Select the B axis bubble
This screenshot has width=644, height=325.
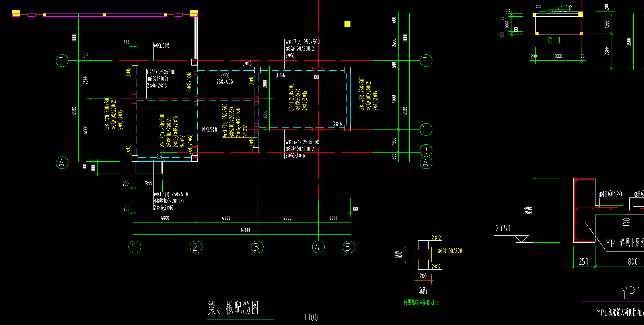(x=426, y=151)
